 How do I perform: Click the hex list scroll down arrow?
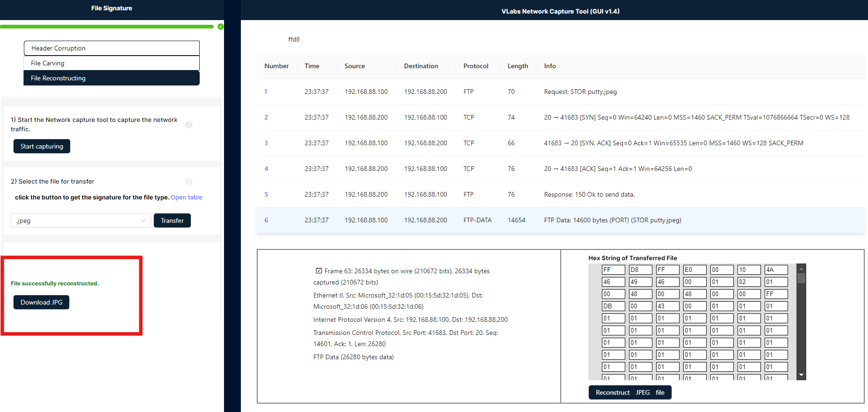coord(801,375)
